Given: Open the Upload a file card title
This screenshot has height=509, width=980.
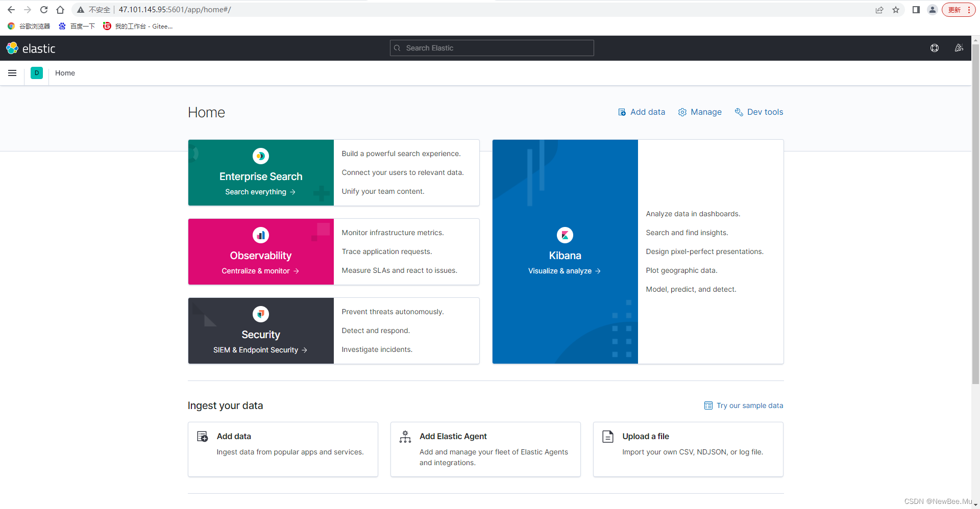Looking at the screenshot, I should [x=646, y=436].
